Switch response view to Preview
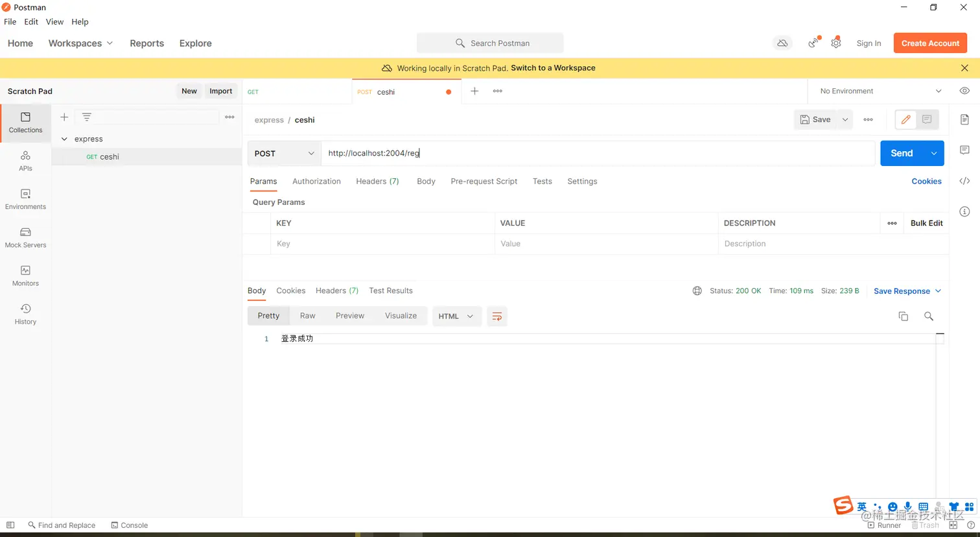Viewport: 980px width, 537px height. coord(350,316)
